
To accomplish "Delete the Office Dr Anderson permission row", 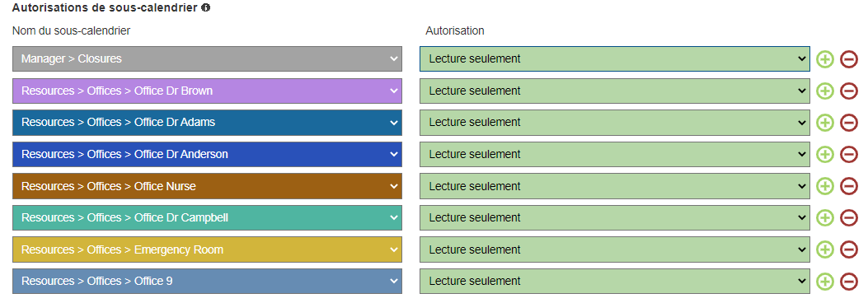I will point(848,154).
